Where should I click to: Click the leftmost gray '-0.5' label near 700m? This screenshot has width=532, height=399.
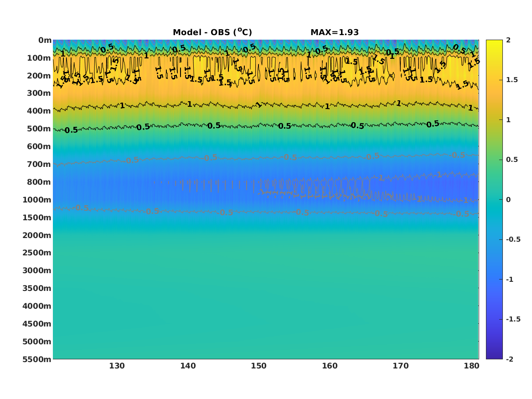click(x=132, y=161)
